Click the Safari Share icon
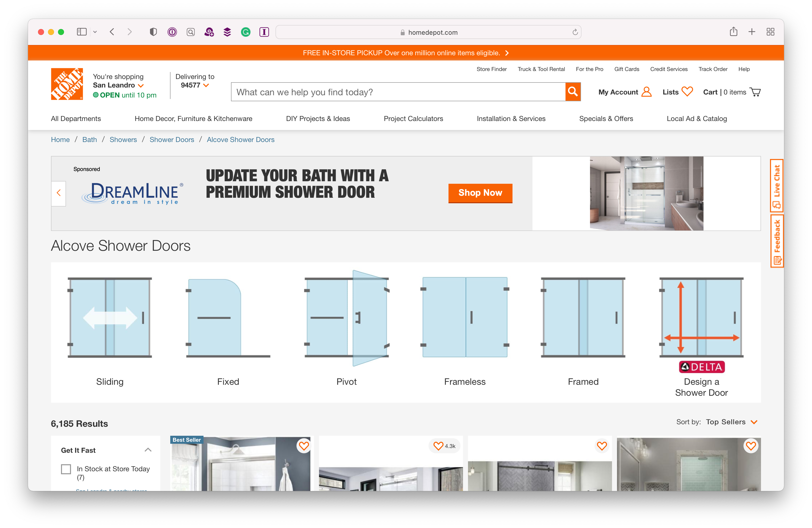This screenshot has width=812, height=528. [x=733, y=32]
